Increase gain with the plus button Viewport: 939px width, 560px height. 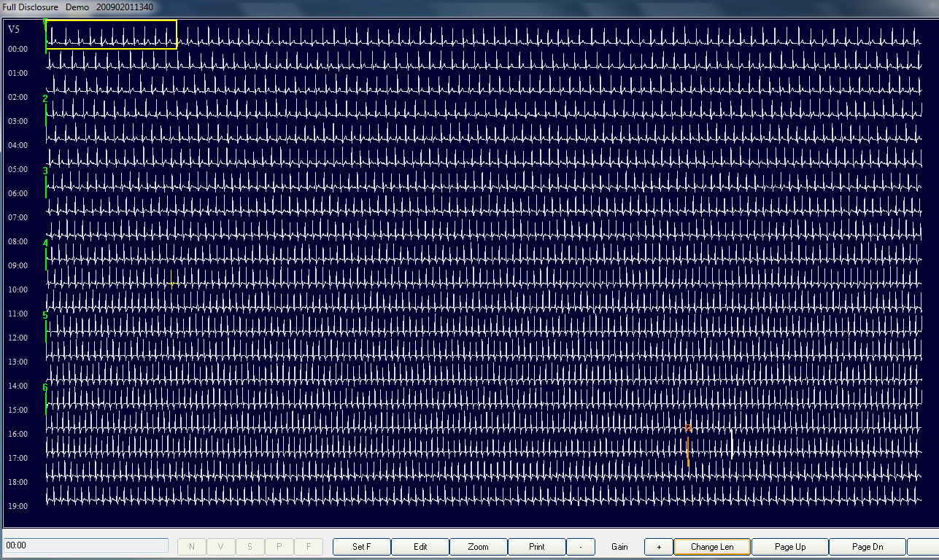click(658, 547)
